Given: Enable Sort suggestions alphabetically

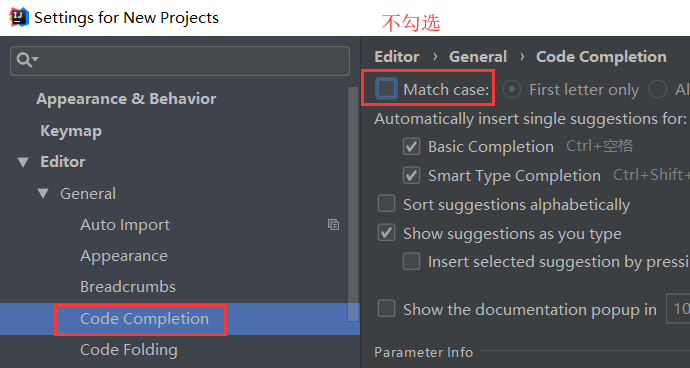Looking at the screenshot, I should pos(386,204).
